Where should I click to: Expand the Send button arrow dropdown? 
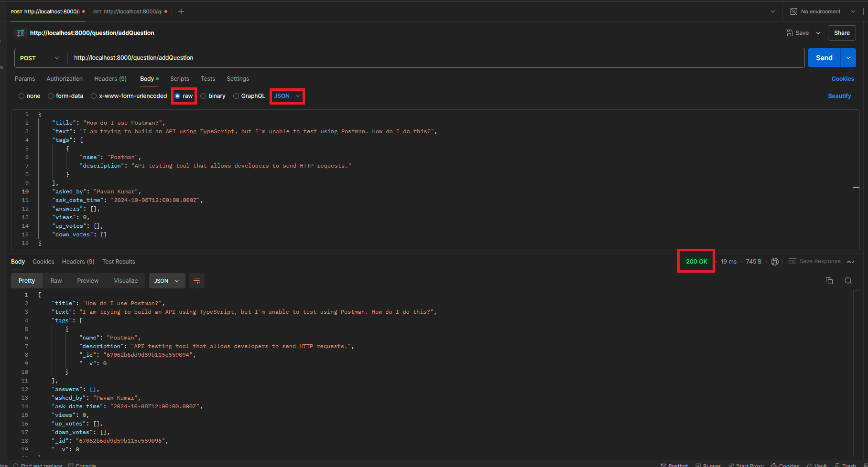coord(848,58)
